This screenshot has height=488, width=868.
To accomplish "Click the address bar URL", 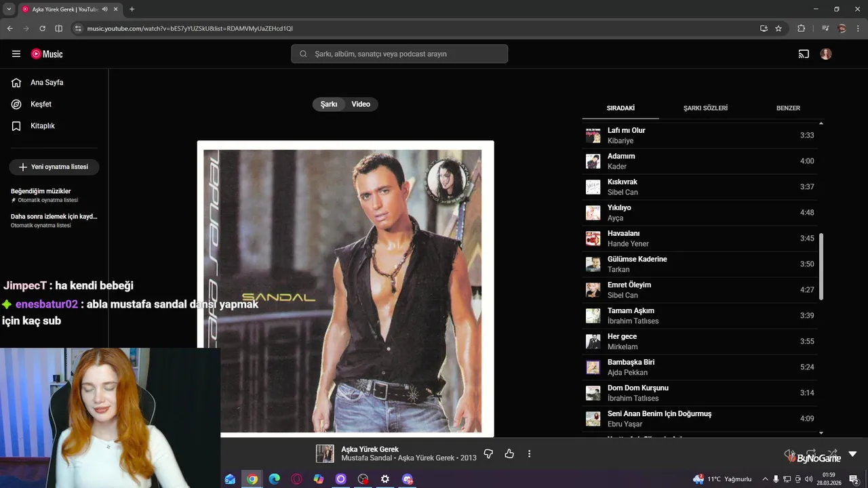I will 190,28.
